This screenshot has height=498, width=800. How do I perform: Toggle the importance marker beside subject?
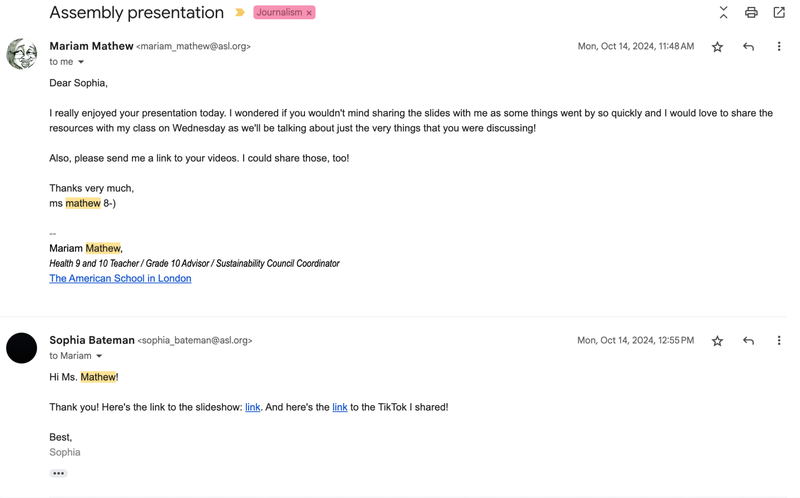click(240, 13)
